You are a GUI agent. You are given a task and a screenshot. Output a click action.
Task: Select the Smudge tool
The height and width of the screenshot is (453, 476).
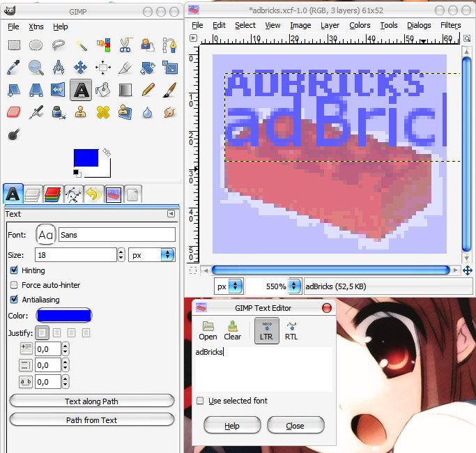click(x=170, y=112)
